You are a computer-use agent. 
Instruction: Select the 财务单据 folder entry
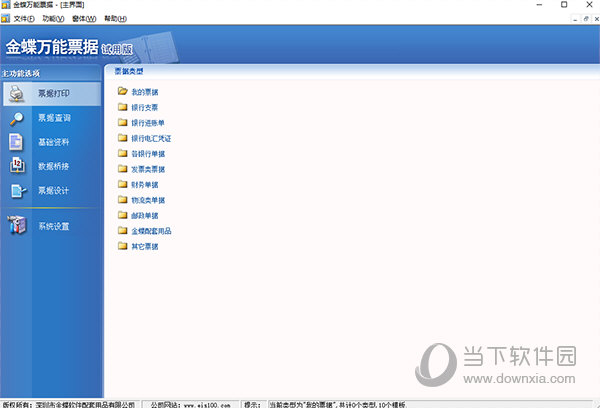coord(138,184)
